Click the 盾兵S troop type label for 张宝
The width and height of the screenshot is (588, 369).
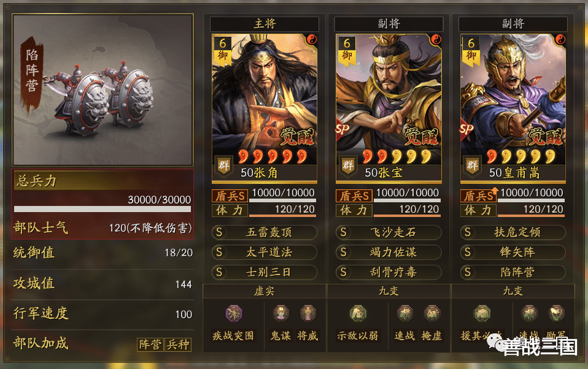click(x=354, y=196)
